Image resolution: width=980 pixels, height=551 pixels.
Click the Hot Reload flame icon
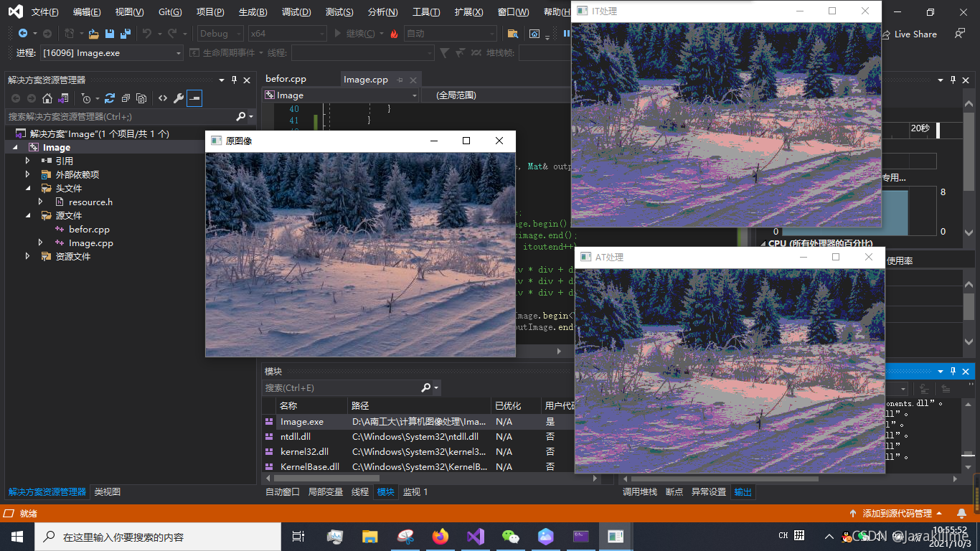coord(394,34)
